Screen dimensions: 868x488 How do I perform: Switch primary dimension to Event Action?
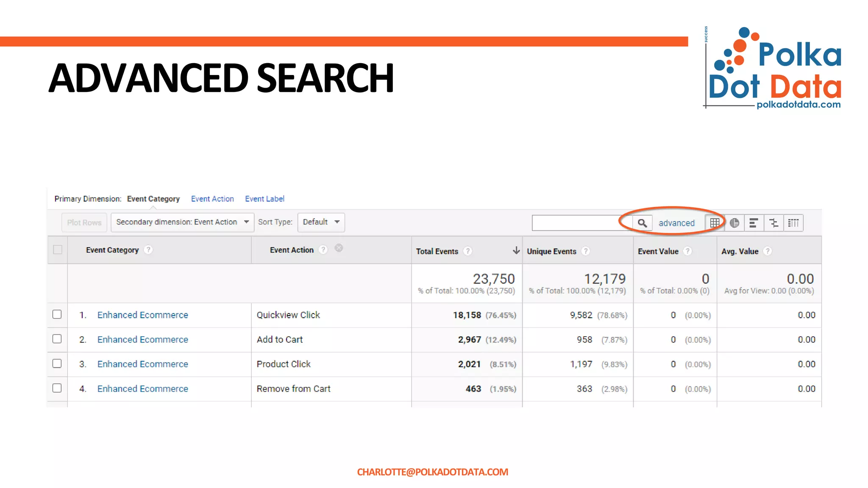tap(212, 199)
